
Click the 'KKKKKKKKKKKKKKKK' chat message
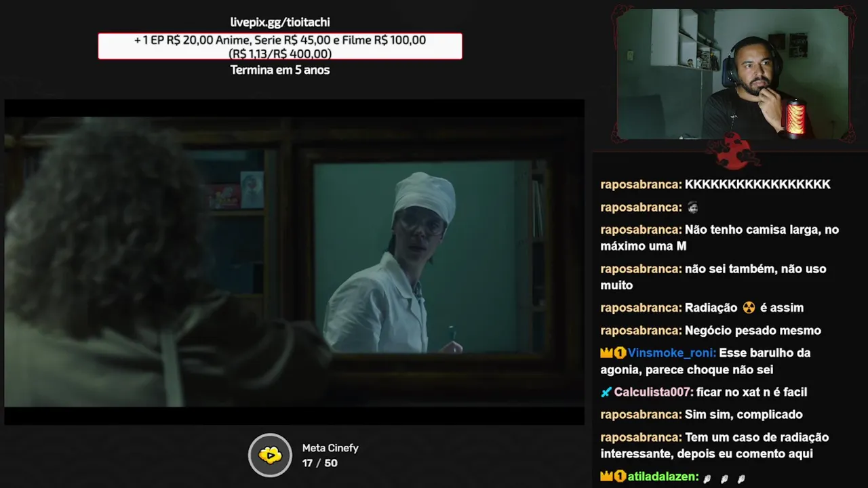pyautogui.click(x=757, y=184)
